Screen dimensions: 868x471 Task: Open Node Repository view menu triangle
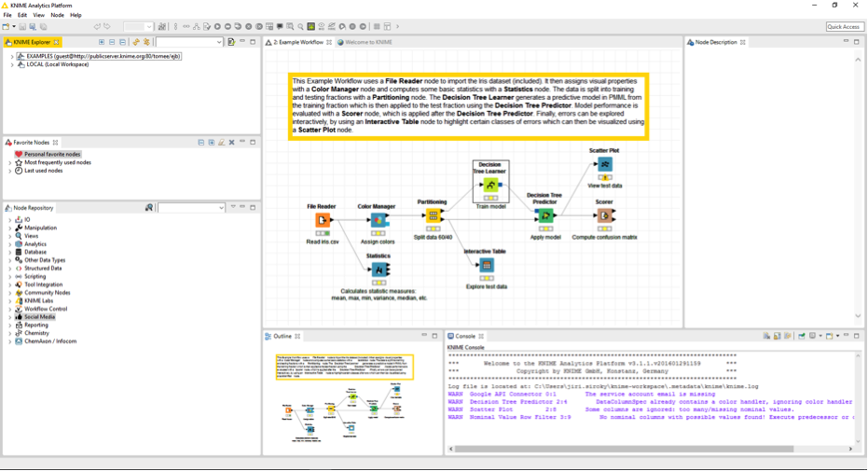coord(233,207)
